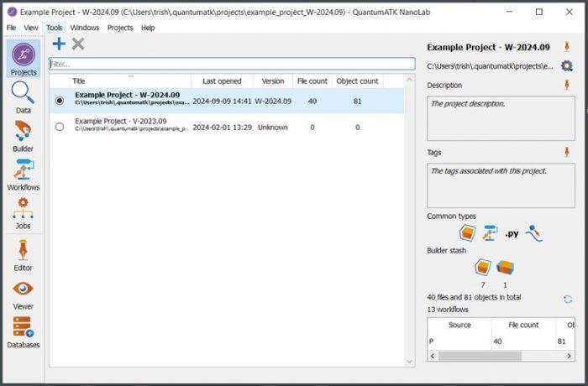Screen dimensions: 588x386
Task: Open the View menu
Action: [31, 28]
